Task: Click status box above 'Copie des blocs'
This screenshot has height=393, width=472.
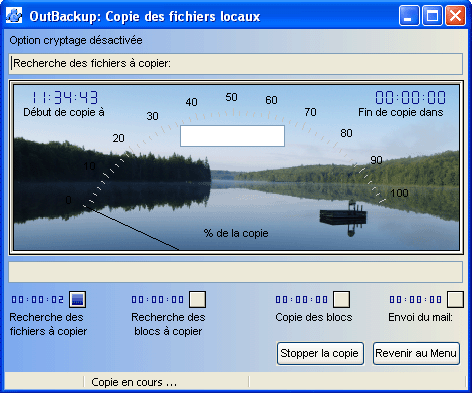Action: [x=342, y=299]
